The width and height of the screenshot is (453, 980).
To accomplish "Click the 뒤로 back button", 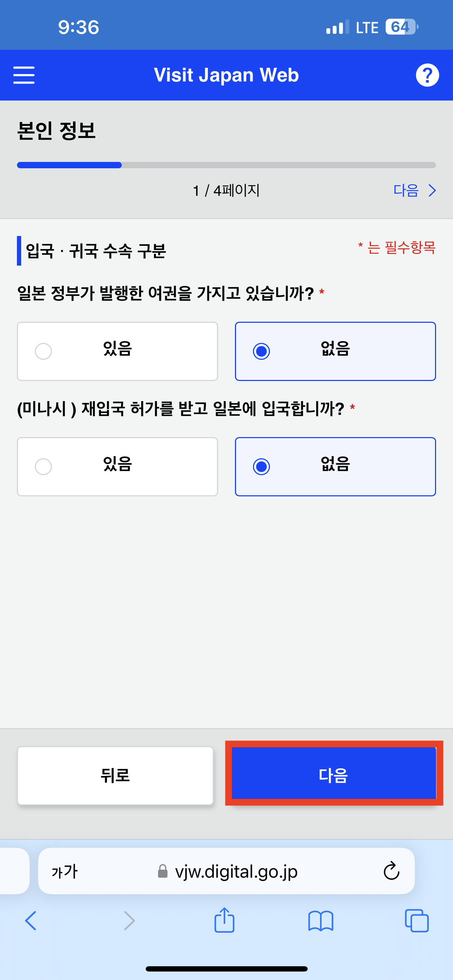I will [115, 775].
